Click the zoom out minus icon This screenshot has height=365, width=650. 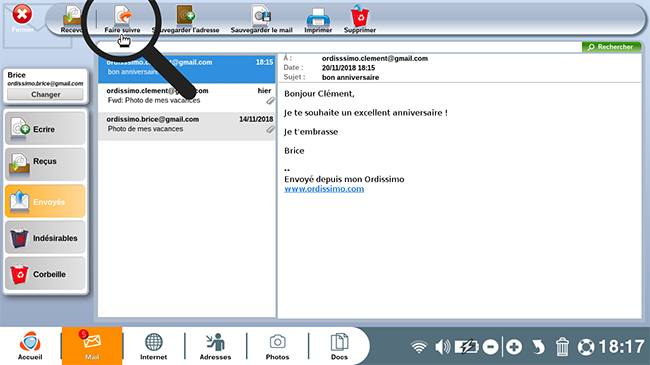pyautogui.click(x=490, y=347)
